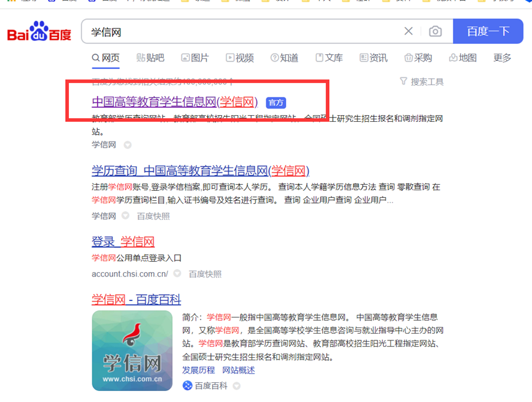Expand the 更多 menu
532x402 pixels.
[x=502, y=58]
